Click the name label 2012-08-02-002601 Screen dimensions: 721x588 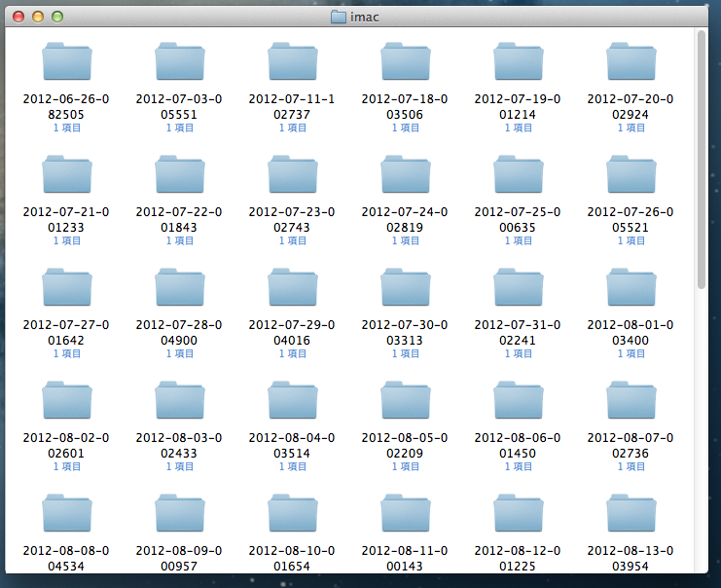[x=66, y=445]
